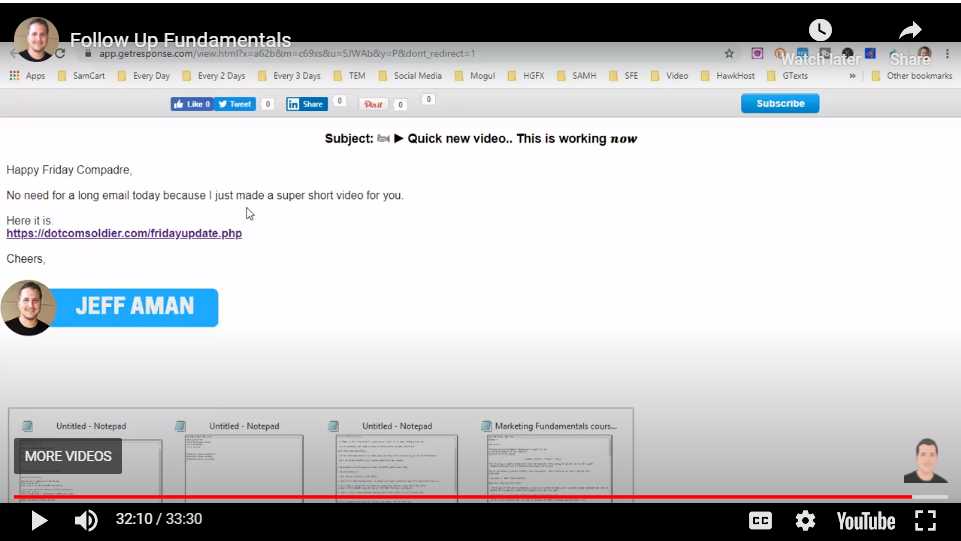Click the channel avatar next to video title

point(37,39)
